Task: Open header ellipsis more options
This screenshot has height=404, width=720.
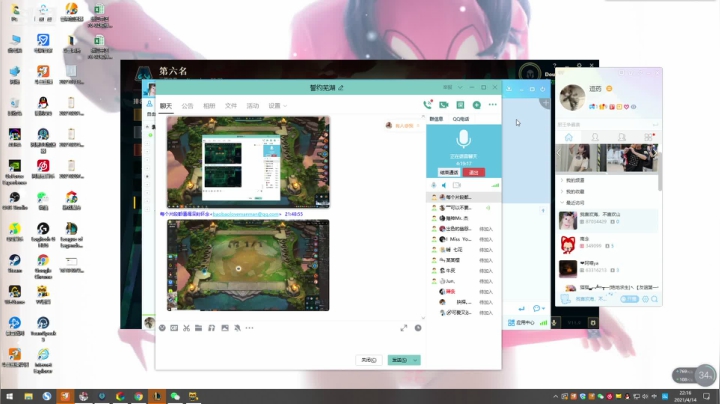Action: (x=493, y=105)
